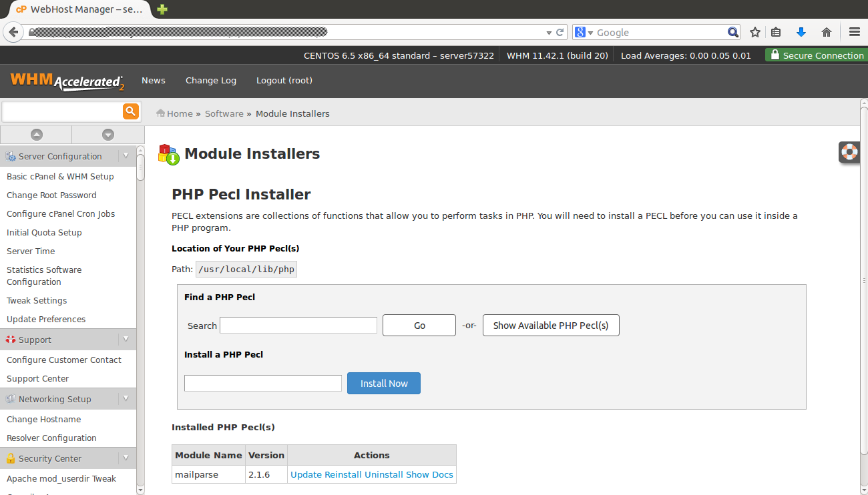Open Support Center in sidebar

[x=37, y=378]
